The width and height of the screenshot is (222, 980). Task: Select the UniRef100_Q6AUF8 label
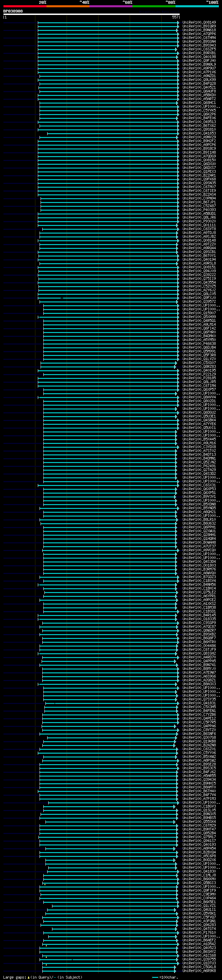(199, 91)
